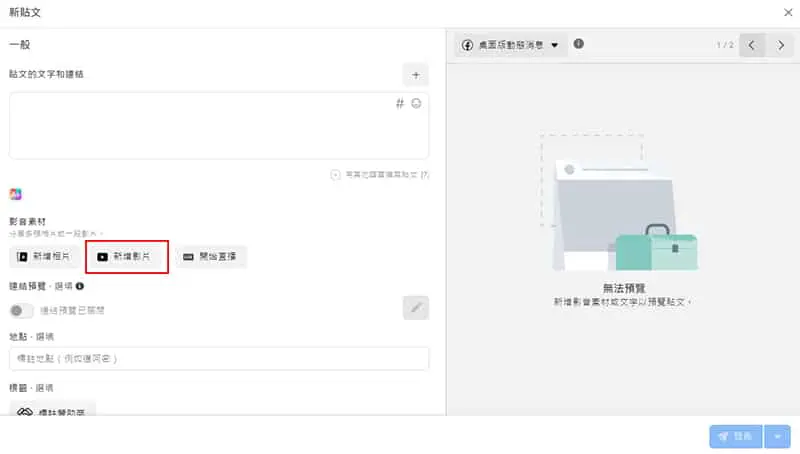Click the 開始直播 button
This screenshot has width=800, height=454.
point(210,257)
